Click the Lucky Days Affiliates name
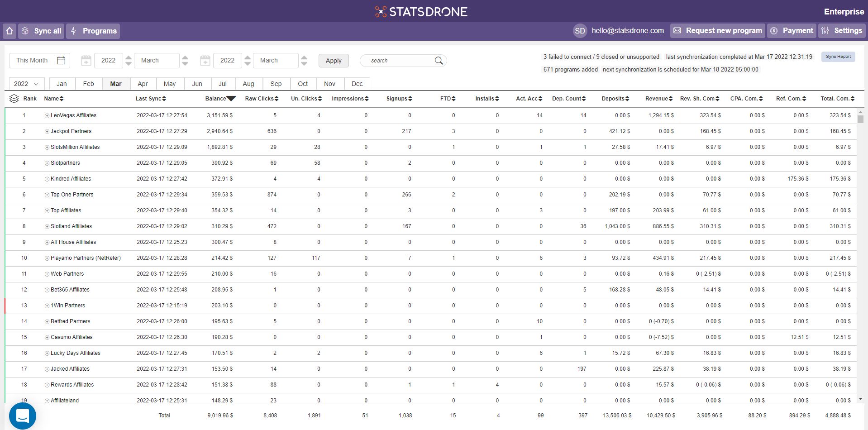Screen dimensions: 868x430 click(76, 353)
